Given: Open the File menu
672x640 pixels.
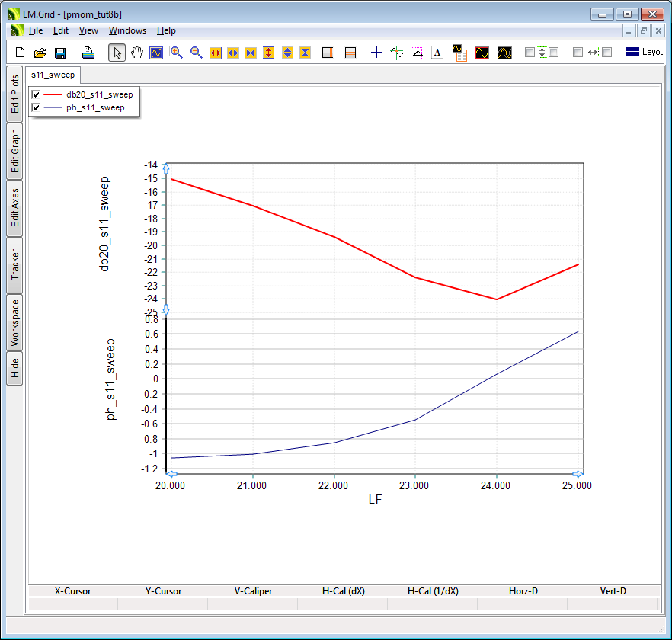Looking at the screenshot, I should click(36, 30).
